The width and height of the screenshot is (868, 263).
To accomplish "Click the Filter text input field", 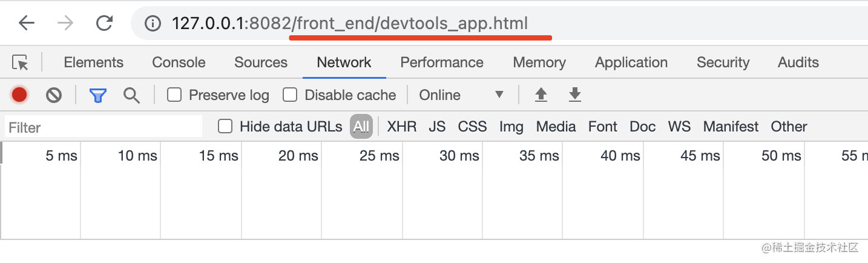I will [103, 127].
